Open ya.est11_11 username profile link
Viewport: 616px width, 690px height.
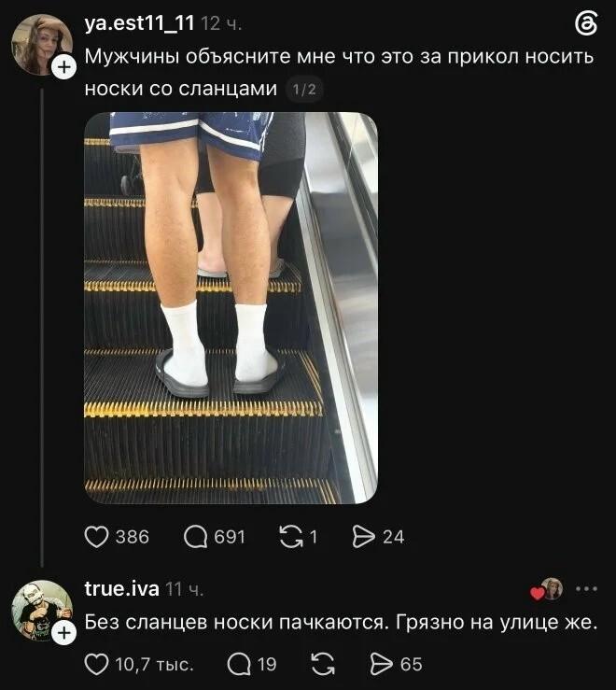pyautogui.click(x=139, y=23)
